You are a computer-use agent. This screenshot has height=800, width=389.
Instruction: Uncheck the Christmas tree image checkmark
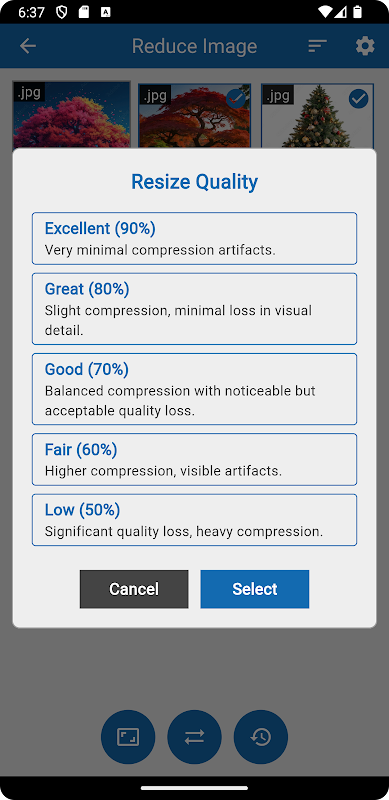point(358,98)
